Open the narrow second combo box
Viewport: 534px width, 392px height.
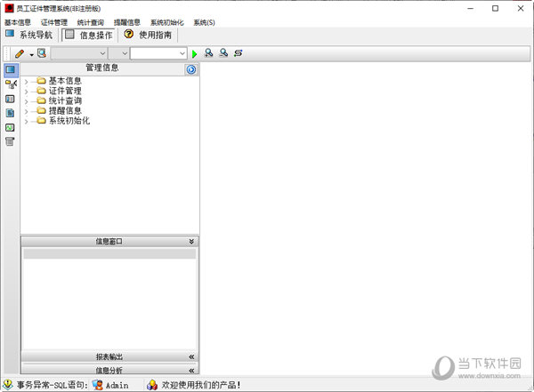pyautogui.click(x=118, y=53)
